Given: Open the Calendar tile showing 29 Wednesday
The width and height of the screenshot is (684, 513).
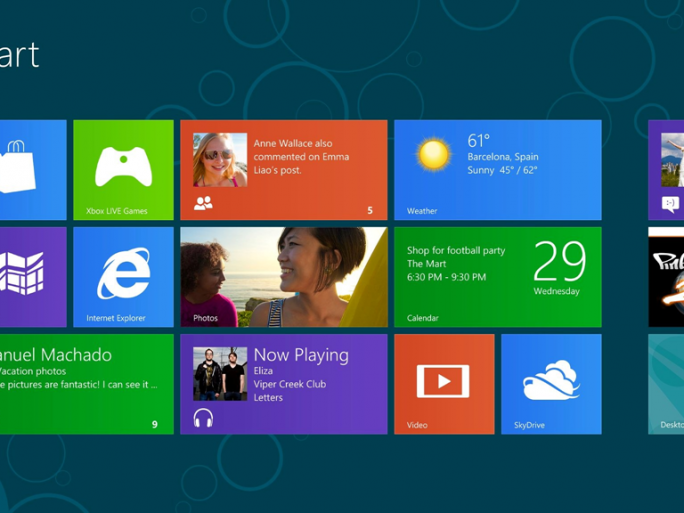Looking at the screenshot, I should coord(498,277).
